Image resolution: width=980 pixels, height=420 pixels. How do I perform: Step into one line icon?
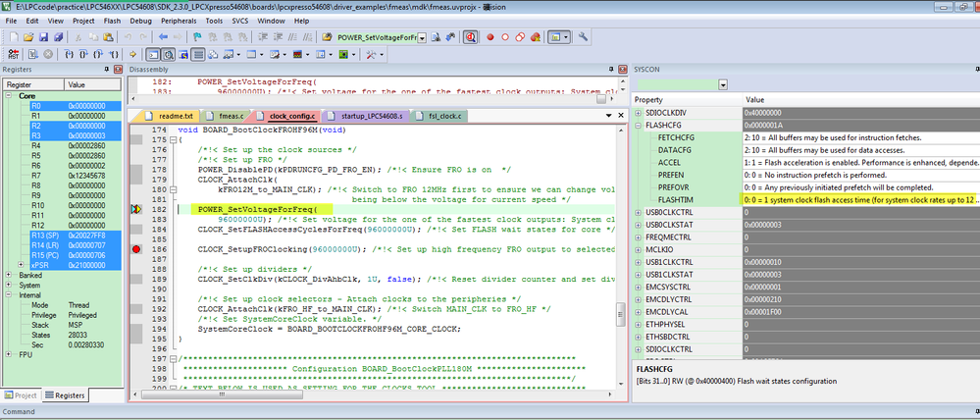tap(69, 54)
